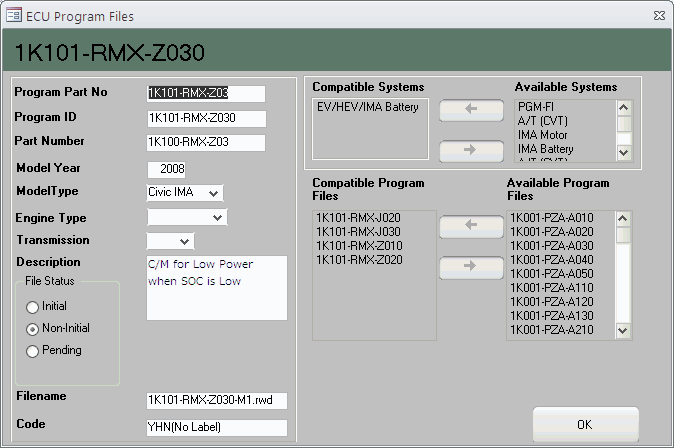Viewport: 674px width, 448px height.
Task: Click left arrow button for Compatible Program Files
Action: [472, 227]
